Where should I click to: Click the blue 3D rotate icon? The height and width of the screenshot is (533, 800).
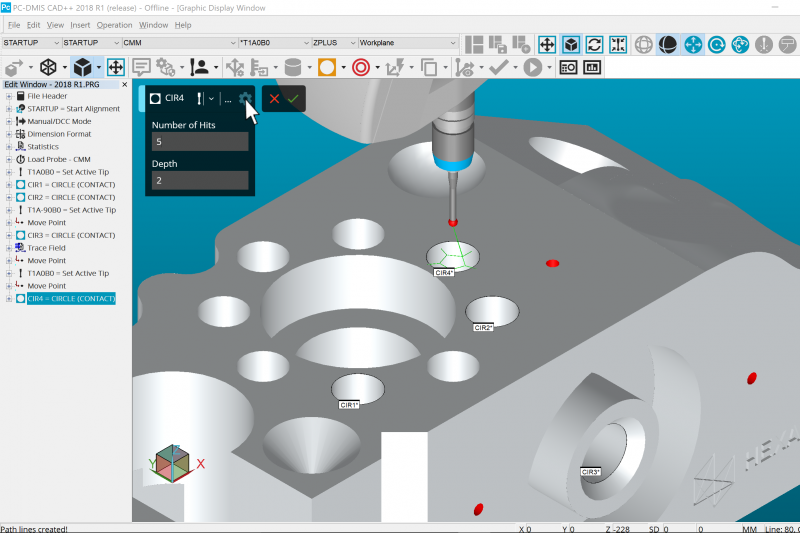pyautogui.click(x=740, y=45)
